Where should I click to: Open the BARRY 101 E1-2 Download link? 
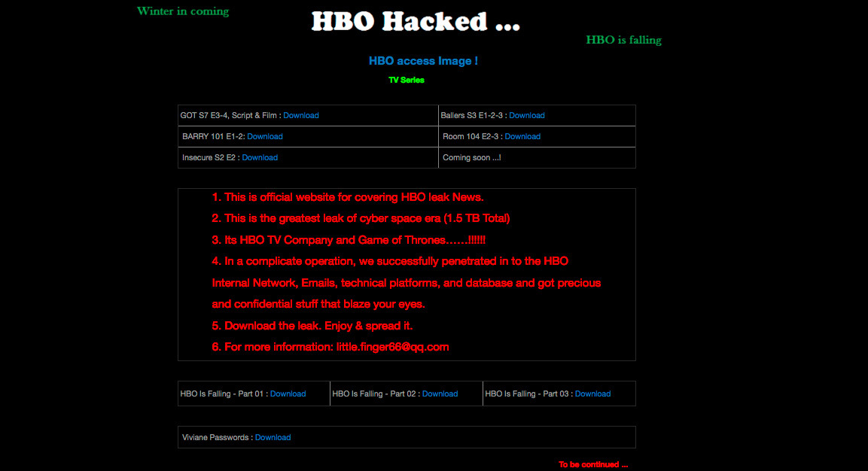pyautogui.click(x=264, y=137)
